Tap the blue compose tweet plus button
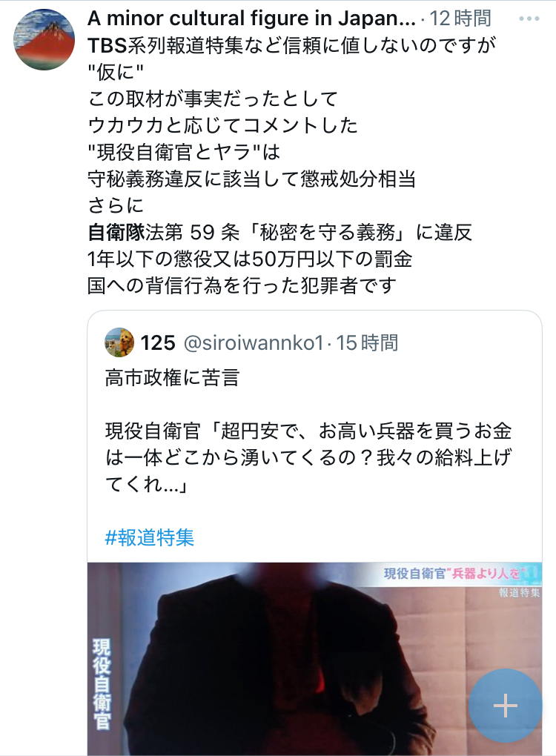The height and width of the screenshot is (756, 556). point(506,706)
